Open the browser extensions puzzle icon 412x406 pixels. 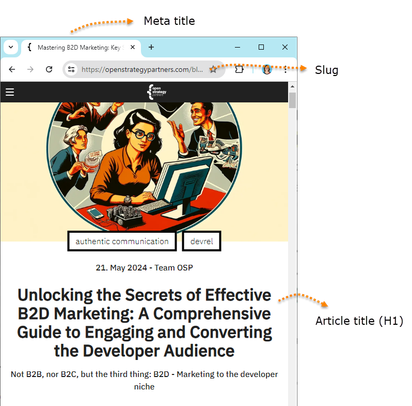pyautogui.click(x=239, y=69)
